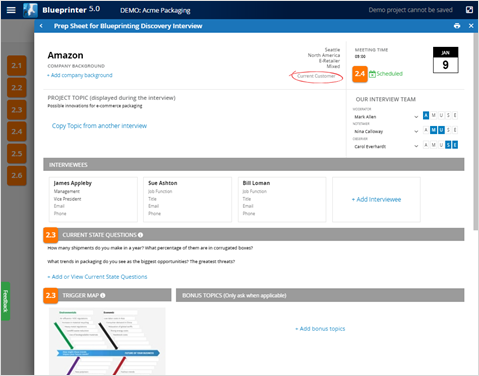The image size is (479, 376).
Task: Click the Blueprinter logo icon
Action: coord(30,10)
